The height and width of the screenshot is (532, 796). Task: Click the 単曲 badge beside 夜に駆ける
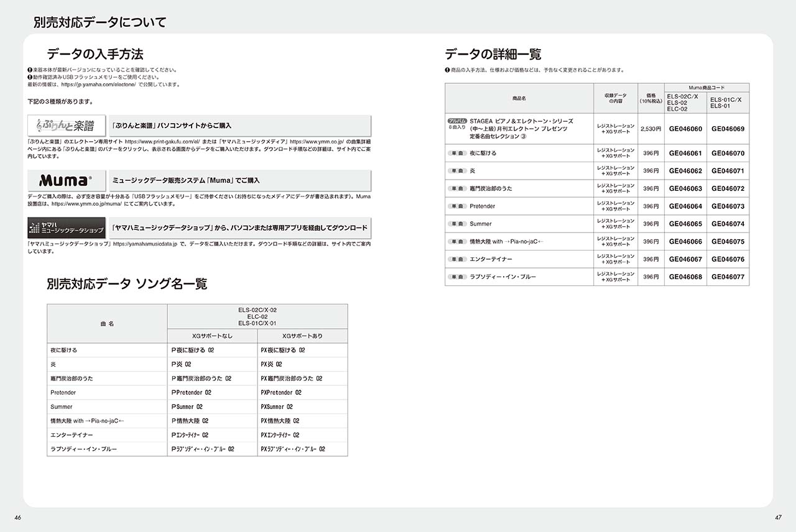pos(457,153)
